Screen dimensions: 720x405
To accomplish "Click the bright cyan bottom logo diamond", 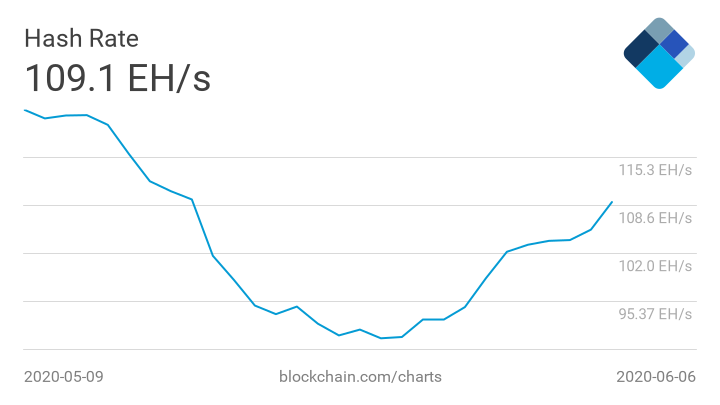I will [x=658, y=68].
